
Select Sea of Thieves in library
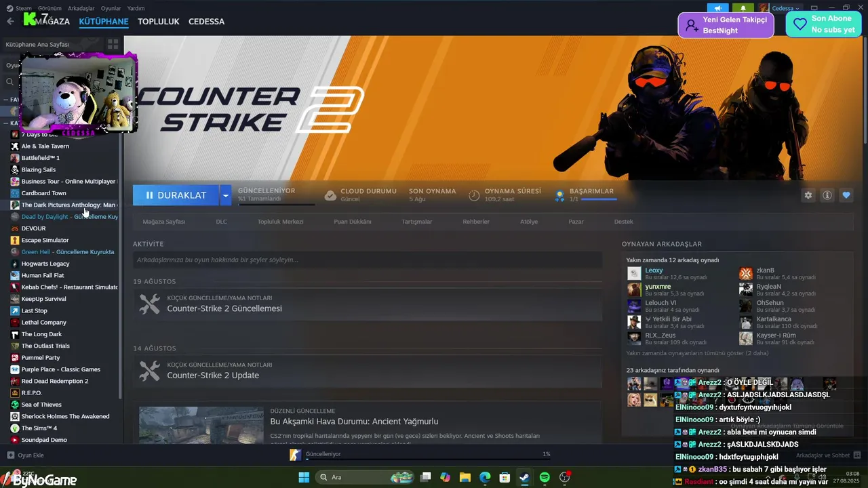[41, 405]
